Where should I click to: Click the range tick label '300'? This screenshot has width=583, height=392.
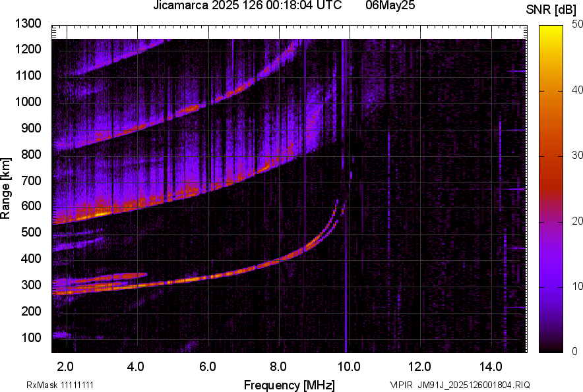point(31,285)
